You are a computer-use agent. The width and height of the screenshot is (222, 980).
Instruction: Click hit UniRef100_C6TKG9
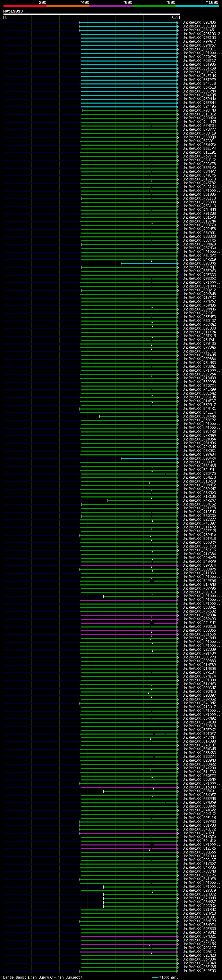pyautogui.click(x=199, y=68)
